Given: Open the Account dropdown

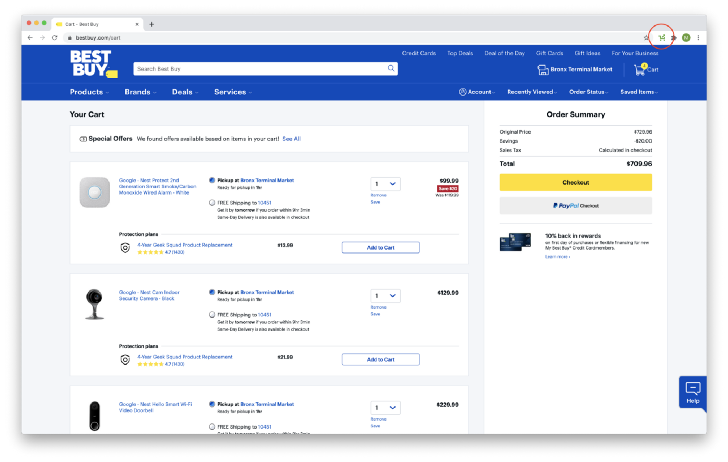Looking at the screenshot, I should 477,92.
